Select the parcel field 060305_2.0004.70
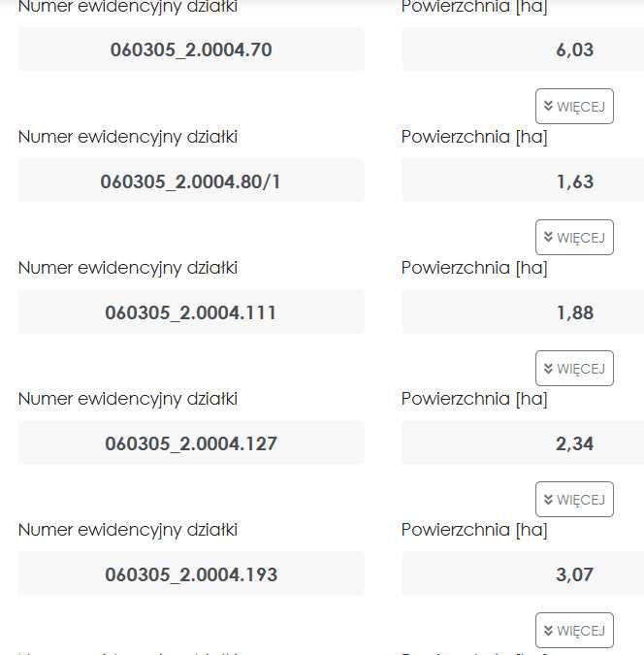 [x=191, y=49]
